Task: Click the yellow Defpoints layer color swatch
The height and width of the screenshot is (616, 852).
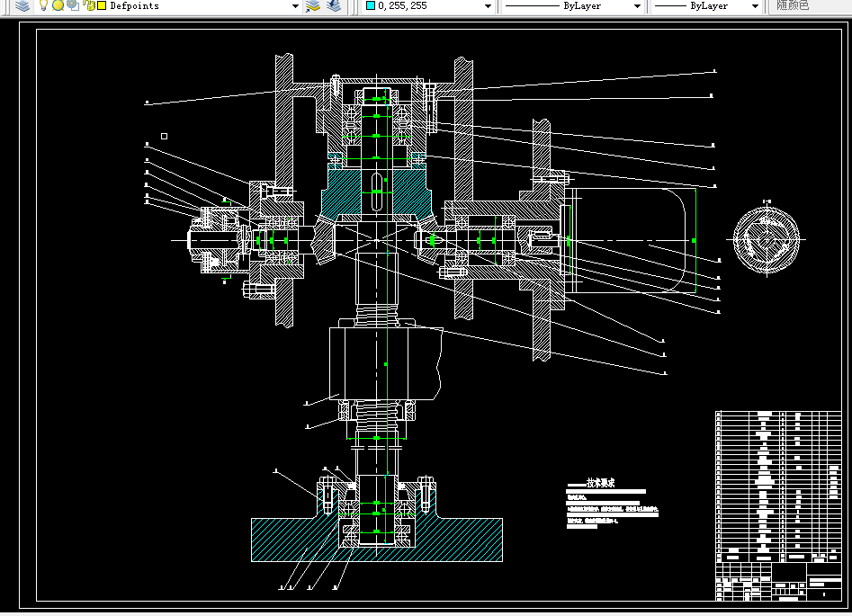Action: pyautogui.click(x=102, y=5)
